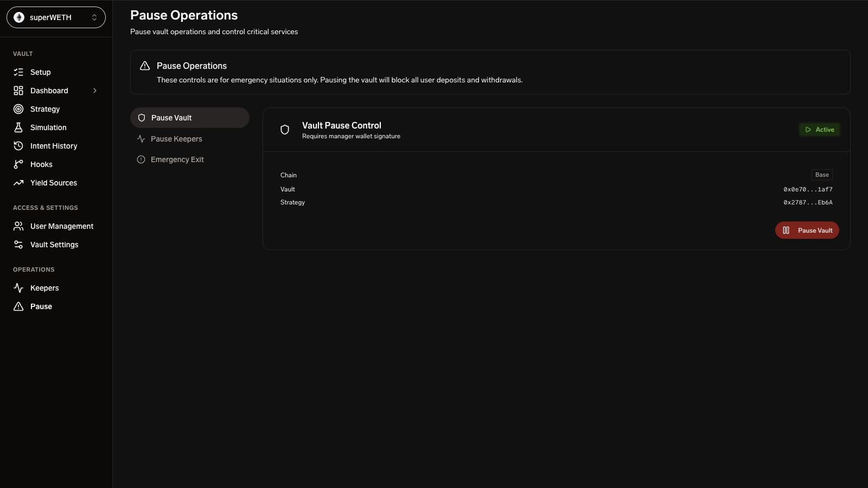Click the vault address 0x0e70...1af7

[808, 189]
